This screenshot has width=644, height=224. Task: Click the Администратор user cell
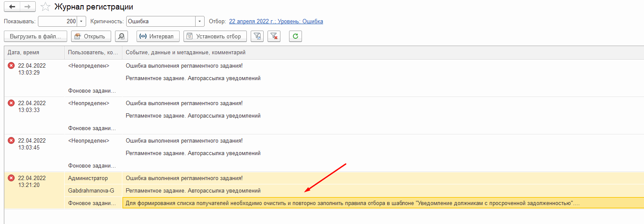[x=93, y=178]
